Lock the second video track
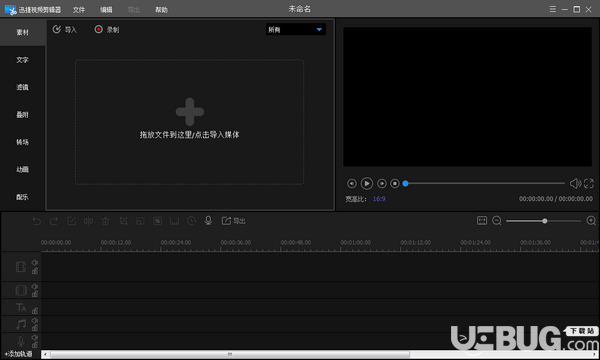This screenshot has width=600, height=360. [35, 294]
